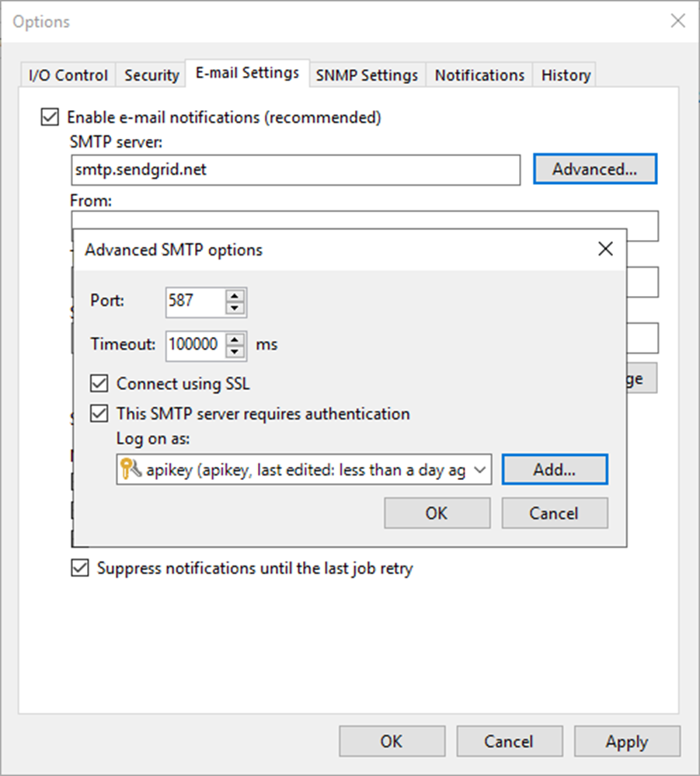Image resolution: width=700 pixels, height=776 pixels.
Task: Click Add... to add credentials
Action: (555, 469)
